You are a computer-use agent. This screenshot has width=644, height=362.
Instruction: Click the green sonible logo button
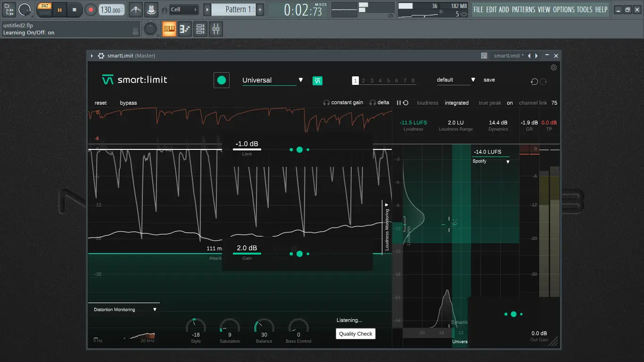318,81
